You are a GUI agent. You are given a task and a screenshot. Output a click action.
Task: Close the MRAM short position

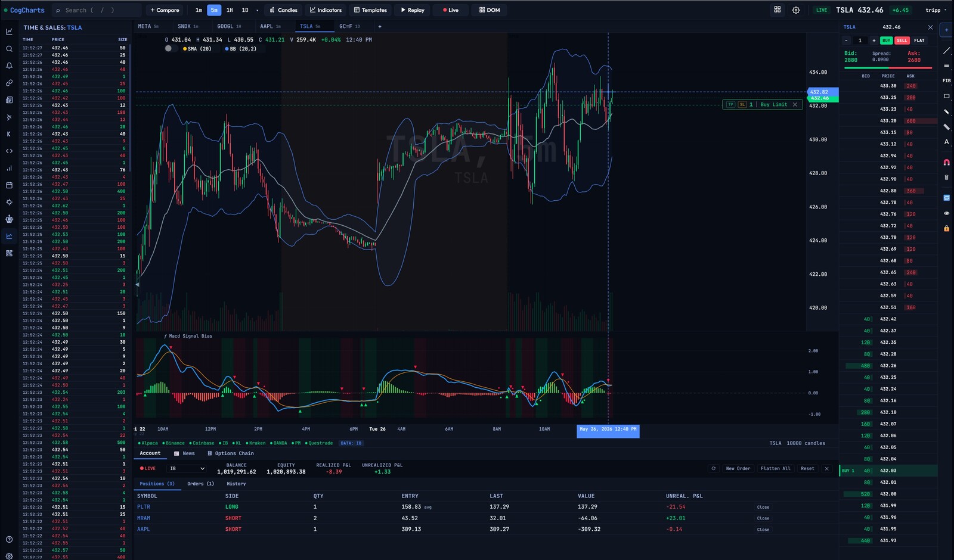[763, 518]
